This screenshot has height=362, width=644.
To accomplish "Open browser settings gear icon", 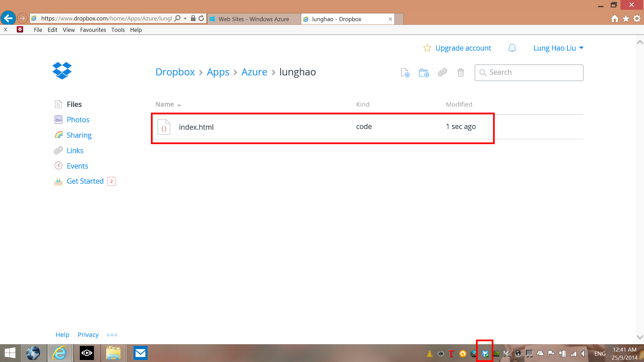I will coord(637,19).
